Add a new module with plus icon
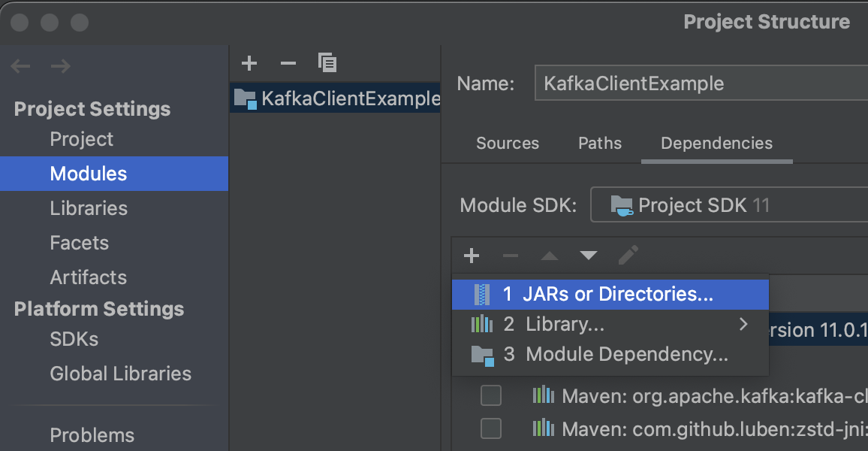The width and height of the screenshot is (868, 451). click(249, 63)
